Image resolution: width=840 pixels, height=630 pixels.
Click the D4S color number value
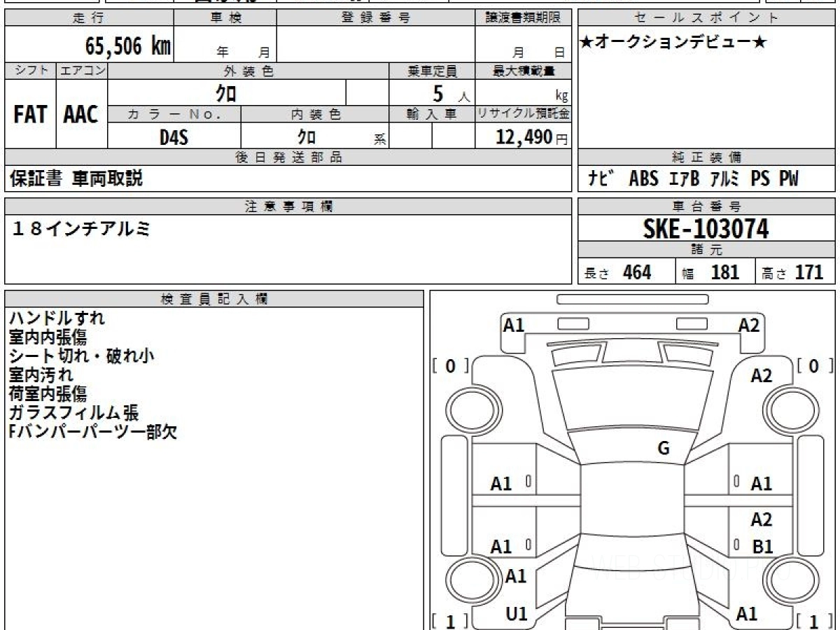(x=174, y=137)
